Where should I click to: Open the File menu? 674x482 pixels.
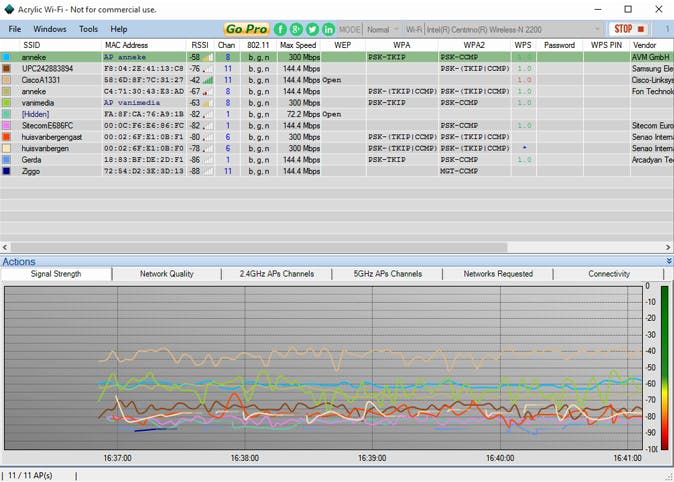[x=15, y=29]
